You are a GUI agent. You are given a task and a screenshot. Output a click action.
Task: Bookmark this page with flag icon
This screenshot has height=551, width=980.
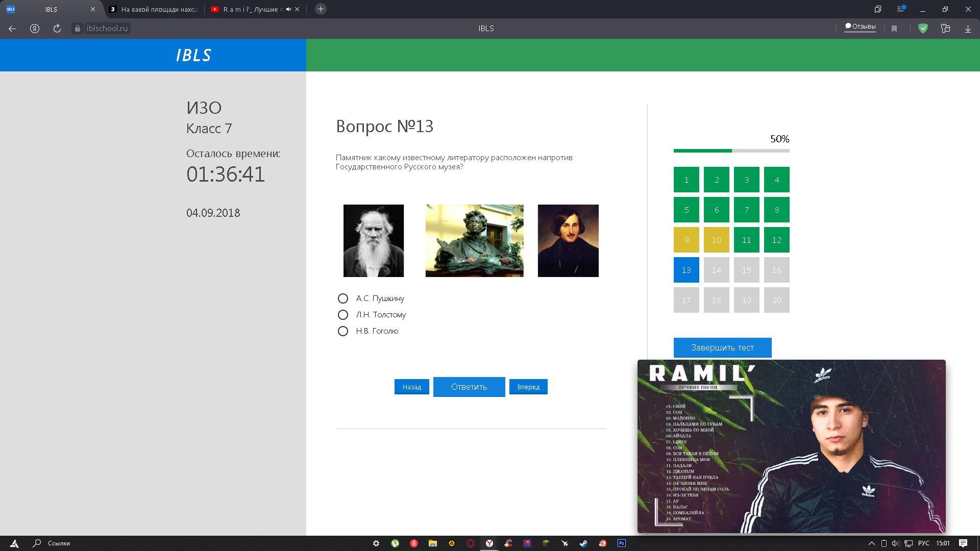[894, 29]
